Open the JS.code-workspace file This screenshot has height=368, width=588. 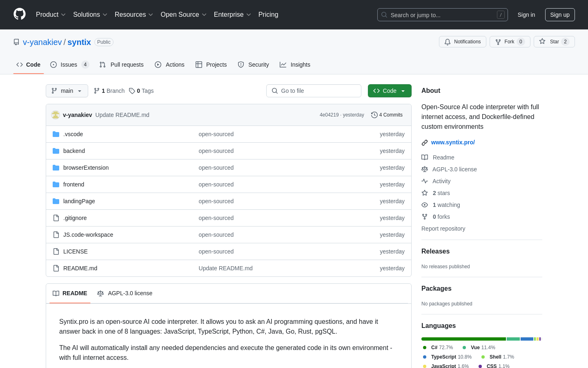(x=88, y=235)
